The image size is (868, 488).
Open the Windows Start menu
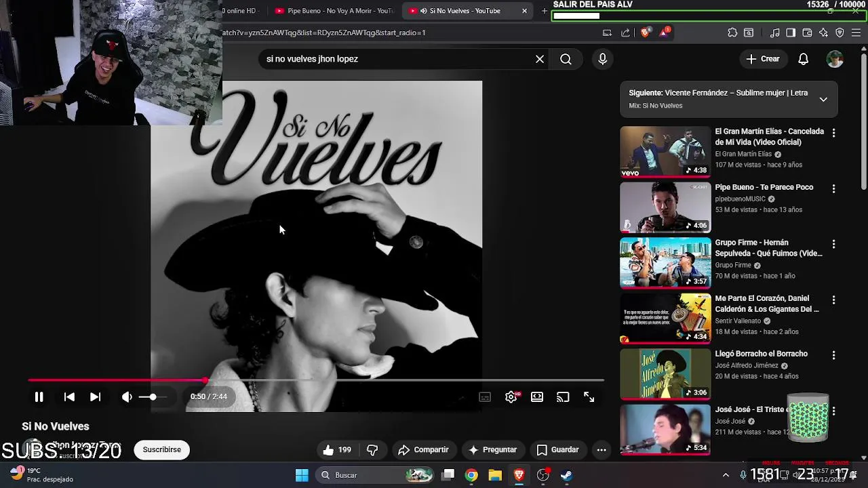click(302, 475)
